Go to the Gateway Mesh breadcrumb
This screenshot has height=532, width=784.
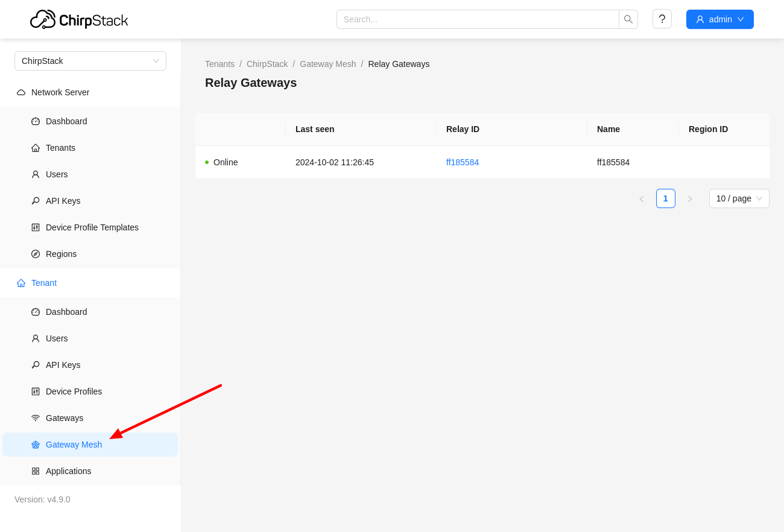pos(327,64)
